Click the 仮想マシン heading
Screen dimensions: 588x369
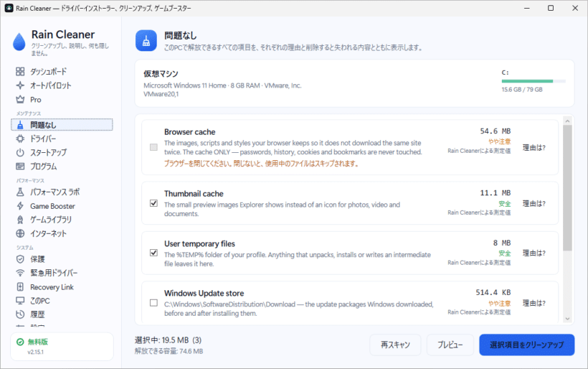[x=161, y=74]
